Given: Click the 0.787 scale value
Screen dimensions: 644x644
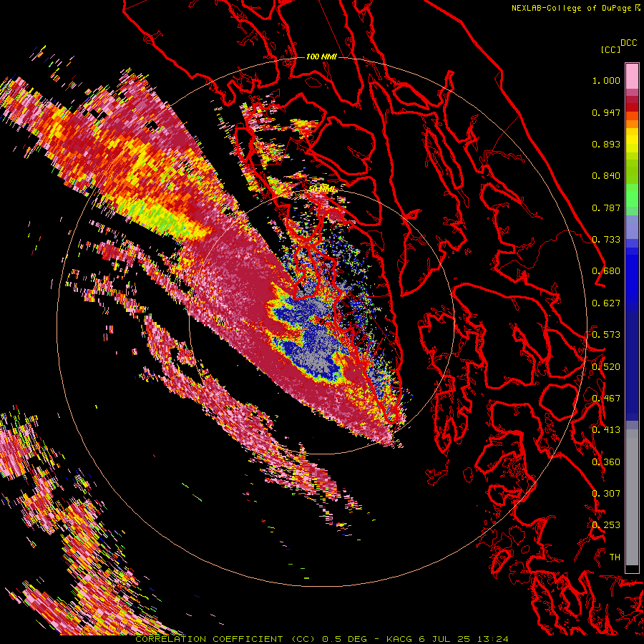Looking at the screenshot, I should 606,208.
